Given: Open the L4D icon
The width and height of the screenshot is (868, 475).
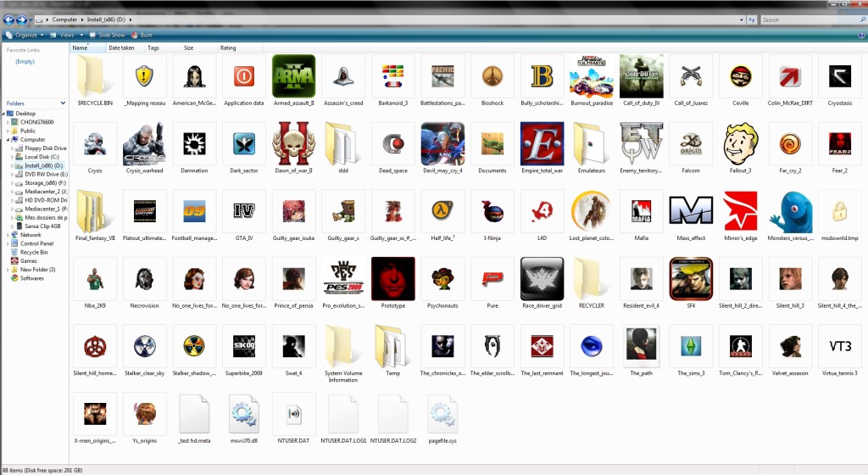Looking at the screenshot, I should click(542, 211).
